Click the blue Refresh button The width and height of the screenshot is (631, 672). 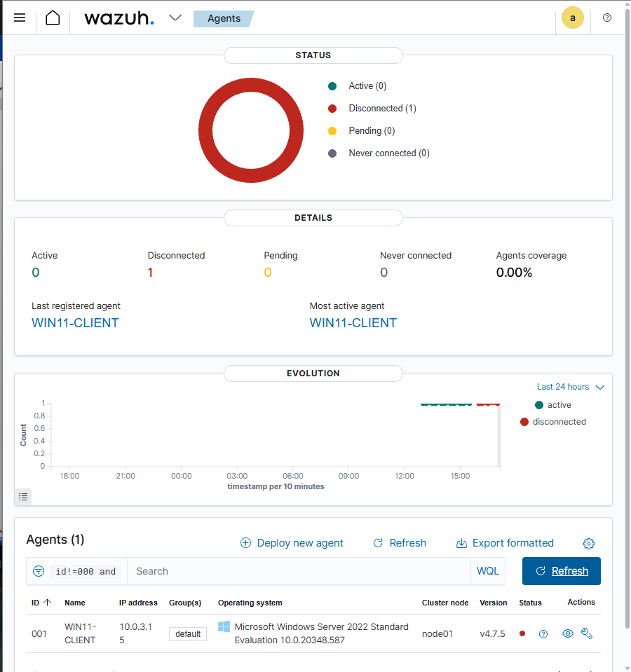tap(561, 571)
